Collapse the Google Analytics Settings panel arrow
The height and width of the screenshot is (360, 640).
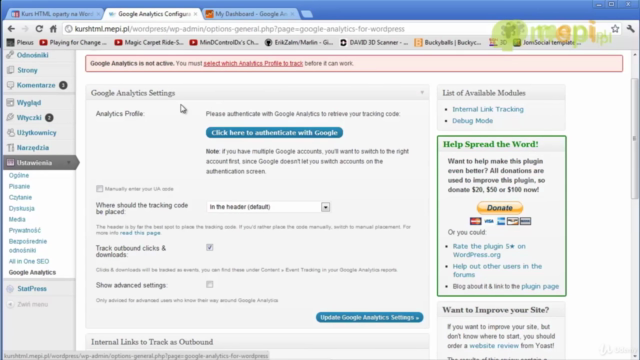422,93
